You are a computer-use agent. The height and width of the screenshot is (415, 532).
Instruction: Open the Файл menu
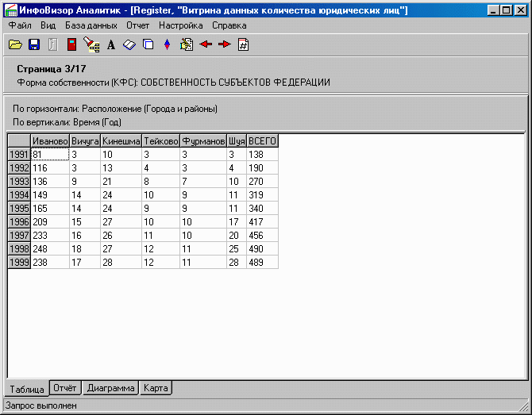20,25
